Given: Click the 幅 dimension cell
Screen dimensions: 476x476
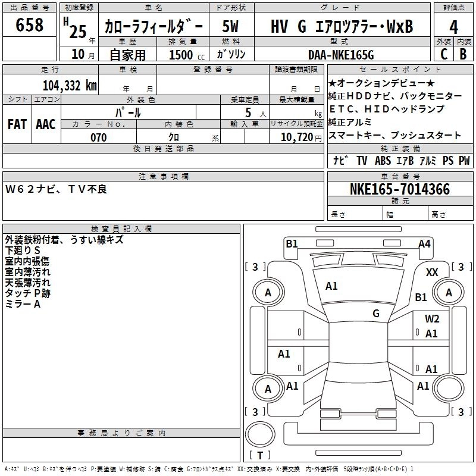Looking at the screenshot, I should (406, 214).
